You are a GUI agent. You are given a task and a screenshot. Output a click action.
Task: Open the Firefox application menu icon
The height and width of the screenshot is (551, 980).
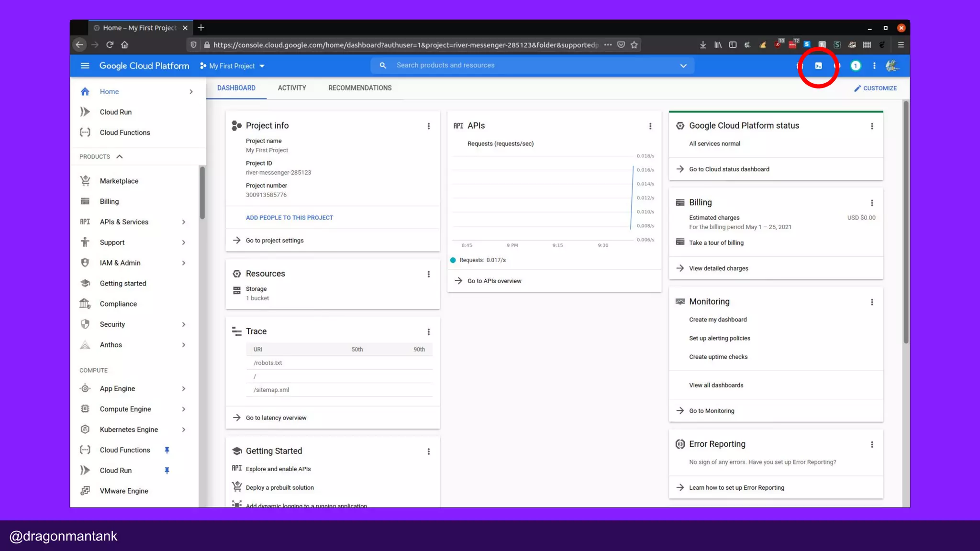click(x=901, y=45)
